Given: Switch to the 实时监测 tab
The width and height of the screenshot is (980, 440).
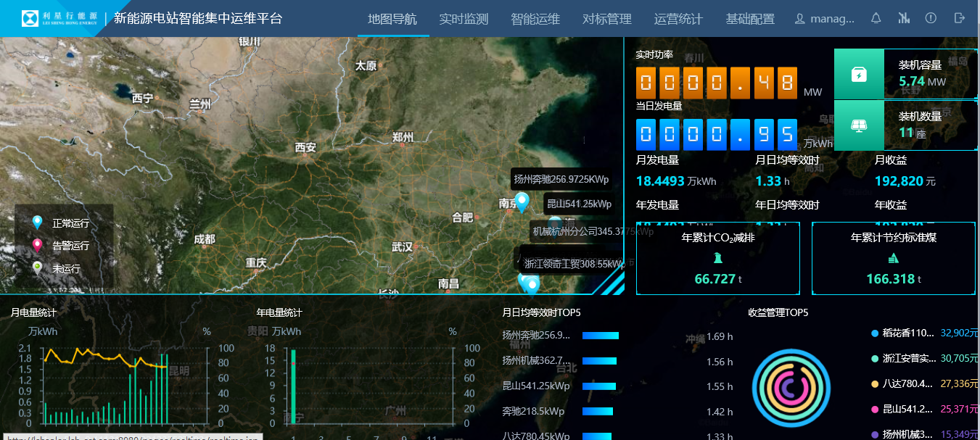Looking at the screenshot, I should pos(464,19).
